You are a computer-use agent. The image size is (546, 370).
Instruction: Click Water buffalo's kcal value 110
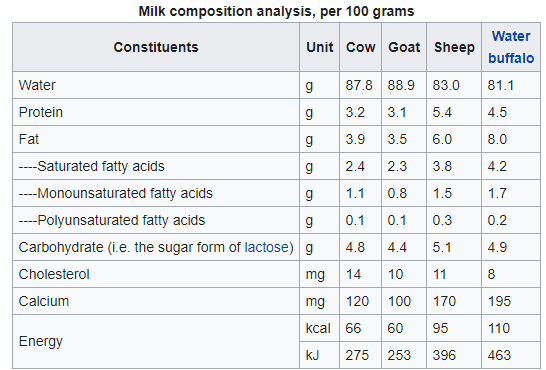point(499,328)
